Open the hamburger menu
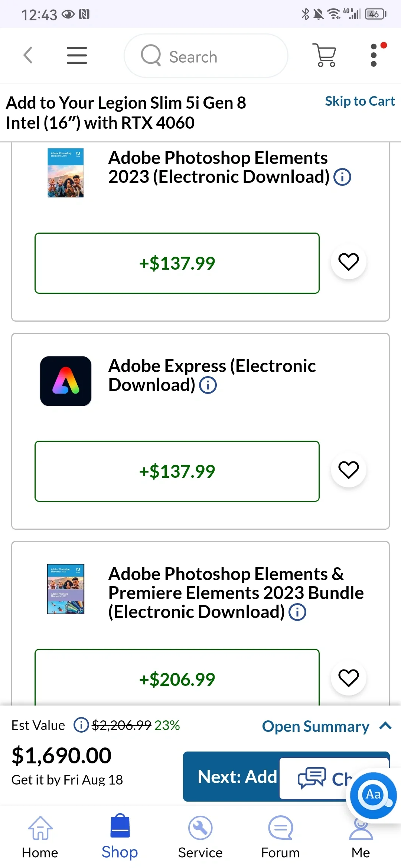 click(77, 56)
